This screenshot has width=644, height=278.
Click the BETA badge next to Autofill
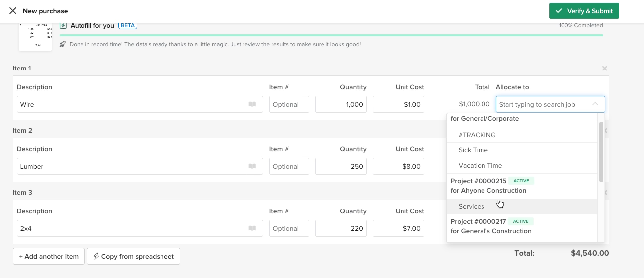pyautogui.click(x=128, y=25)
